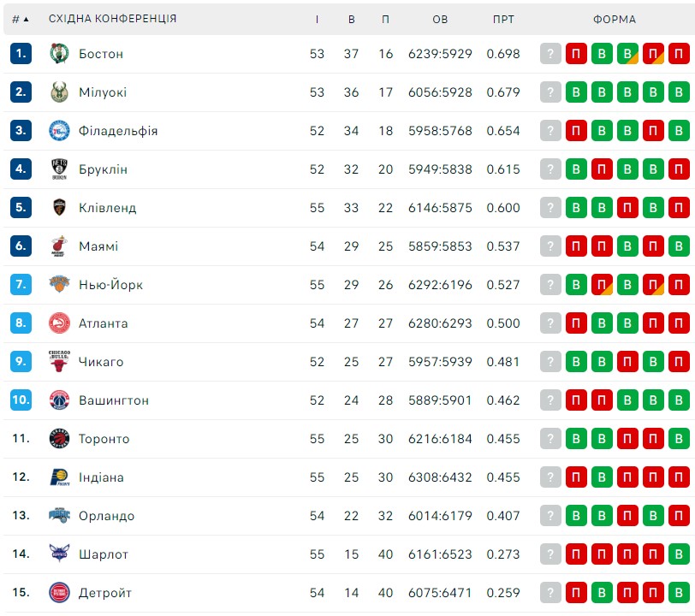This screenshot has width=695, height=616.
Task: Open the Вашингтон team link
Action: (x=114, y=400)
